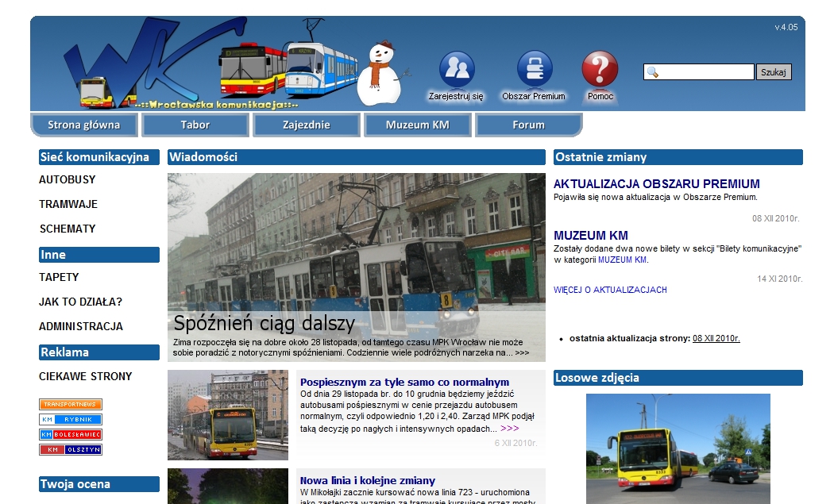The image size is (834, 504).
Task: Open TRAMWAJE in the sidebar
Action: [68, 204]
